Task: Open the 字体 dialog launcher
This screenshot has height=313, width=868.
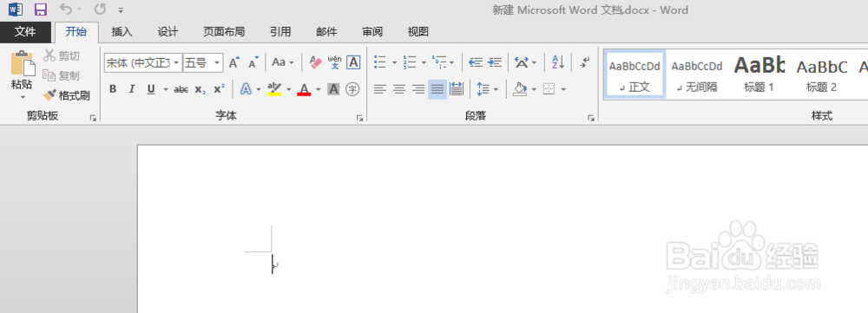Action: [360, 118]
